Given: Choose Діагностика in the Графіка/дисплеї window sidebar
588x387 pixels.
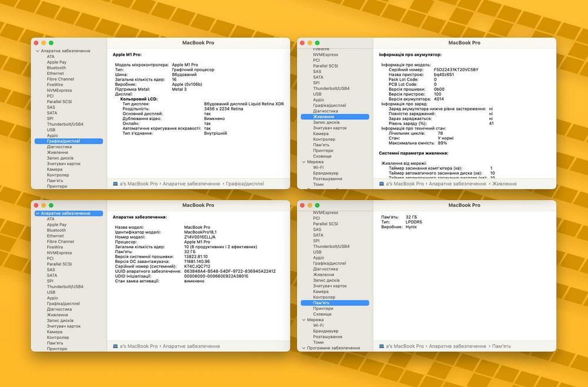Looking at the screenshot, I should coord(59,147).
